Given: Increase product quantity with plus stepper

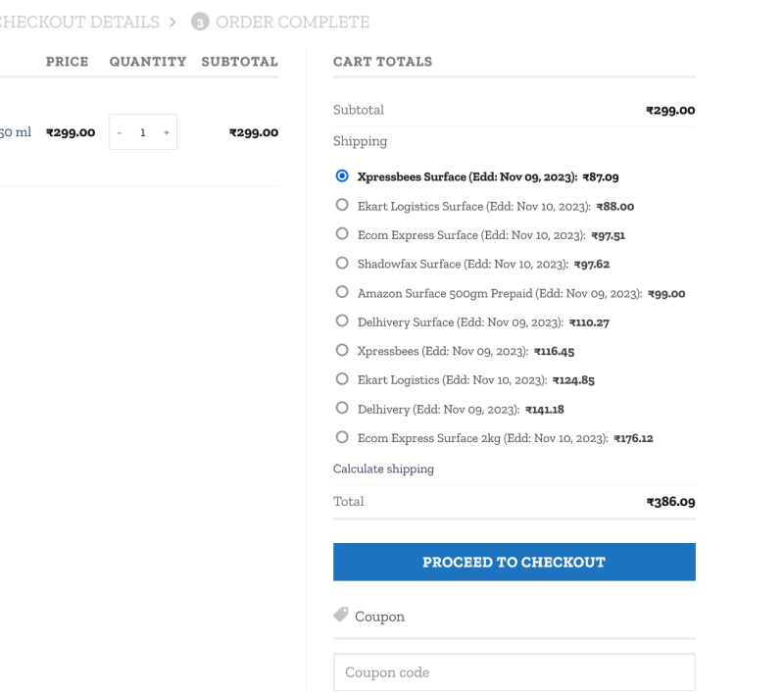Looking at the screenshot, I should click(x=165, y=131).
